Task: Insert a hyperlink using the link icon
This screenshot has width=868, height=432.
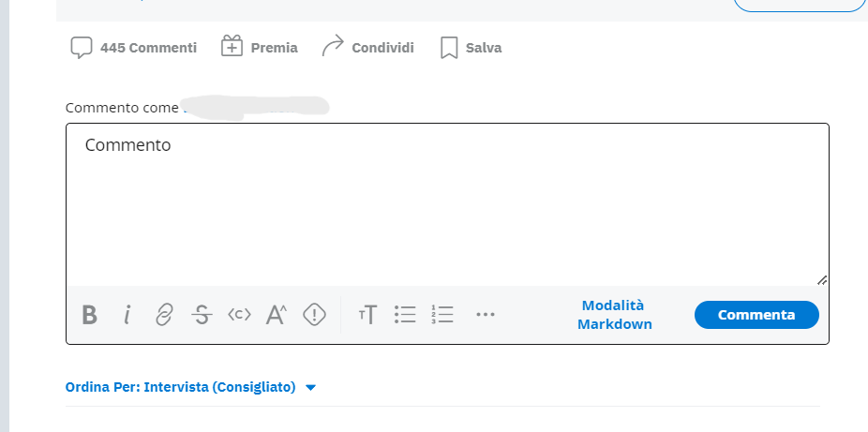Action: (x=164, y=315)
